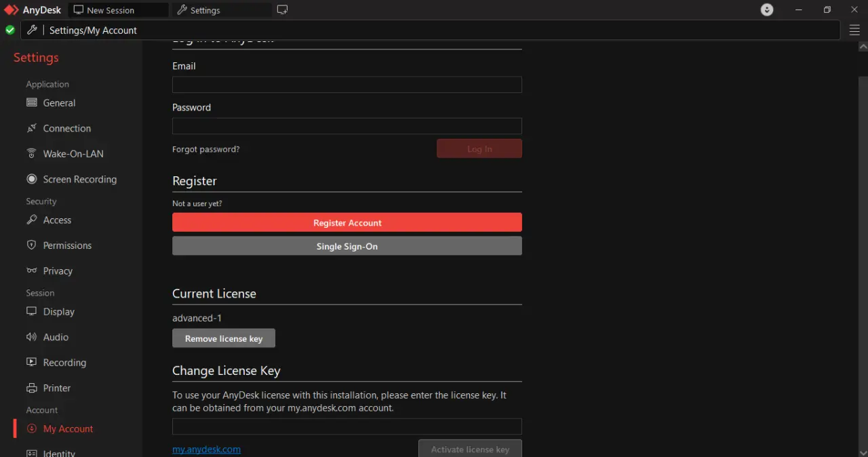Viewport: 868px width, 457px height.
Task: Click the Not a user yet? text
Action: [197, 203]
